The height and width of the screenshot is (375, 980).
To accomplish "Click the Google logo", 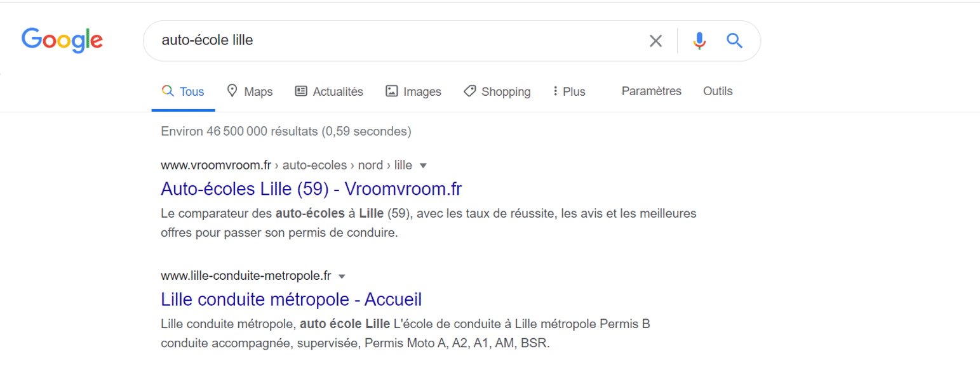I will [x=62, y=41].
